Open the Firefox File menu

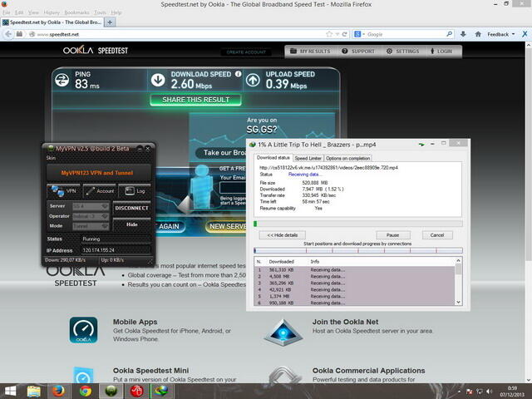6,12
